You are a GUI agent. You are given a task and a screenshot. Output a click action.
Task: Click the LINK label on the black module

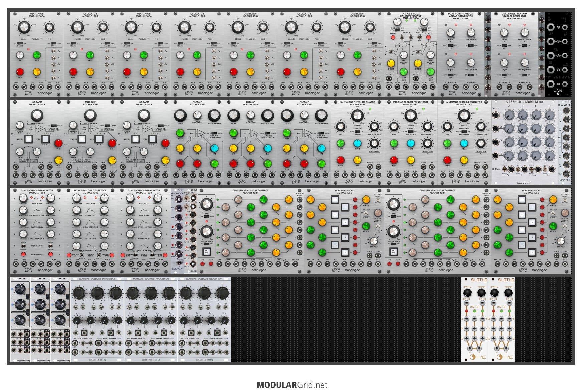pyautogui.click(x=557, y=91)
